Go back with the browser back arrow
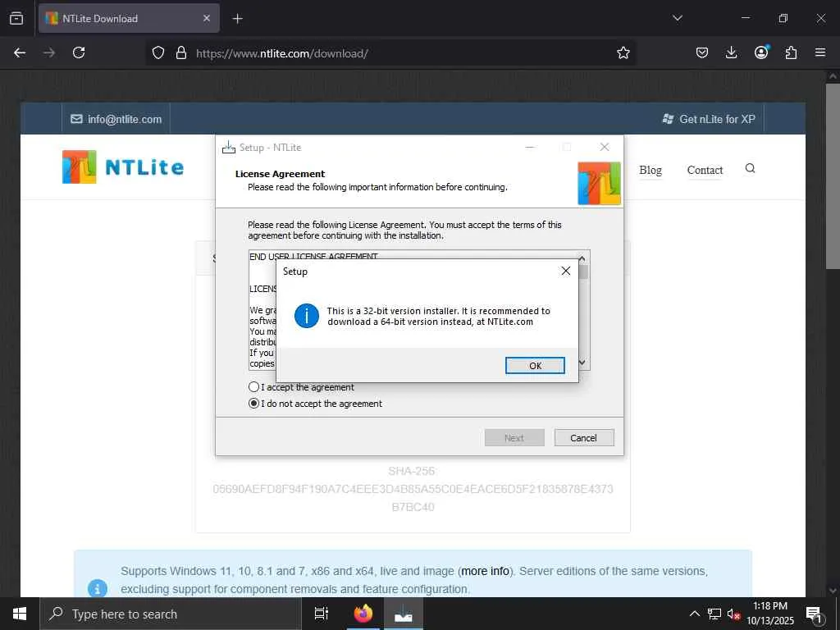Screen dimensions: 840x630 (20, 52)
